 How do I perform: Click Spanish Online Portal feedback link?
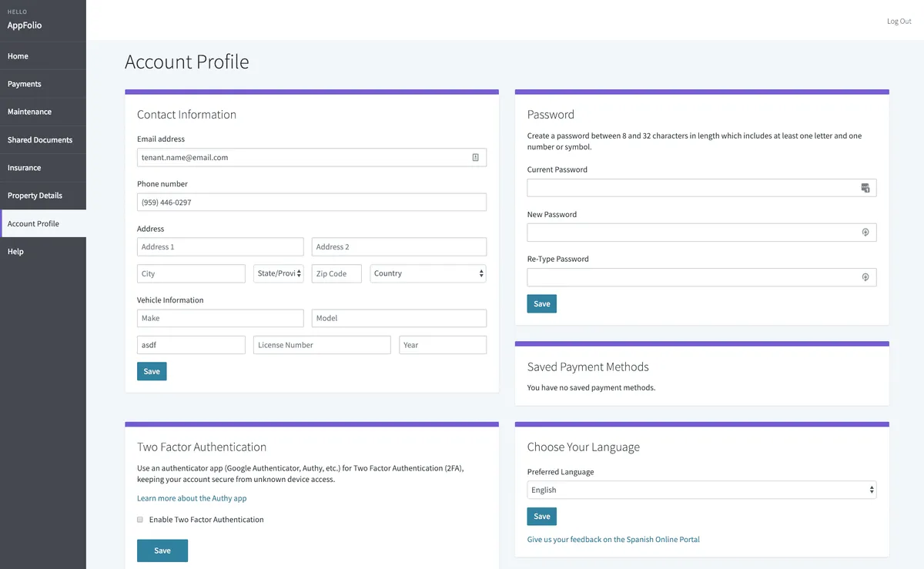(x=613, y=540)
